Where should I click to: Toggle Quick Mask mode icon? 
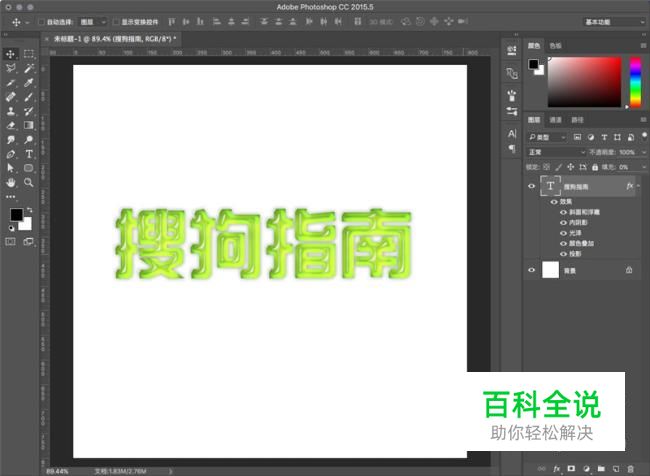point(10,242)
